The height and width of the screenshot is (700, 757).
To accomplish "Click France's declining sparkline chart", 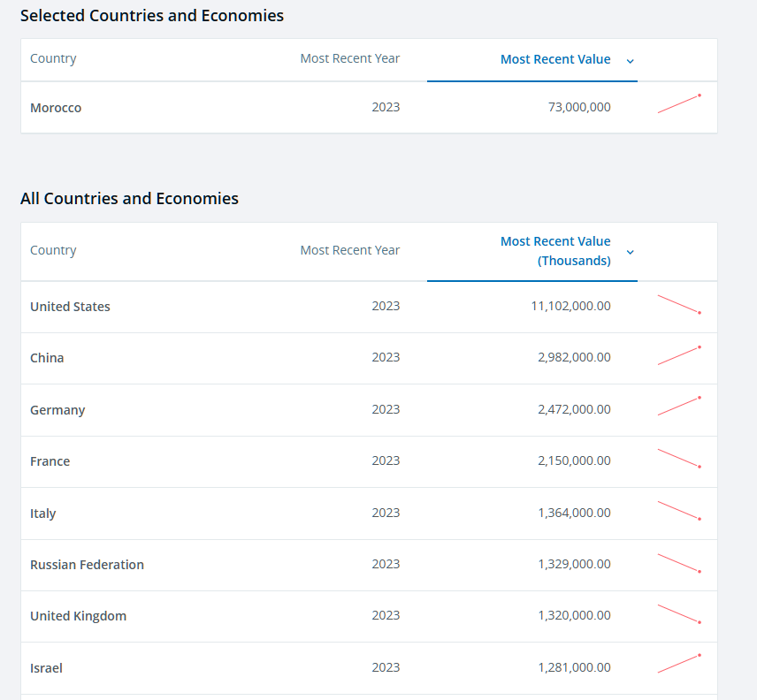I will click(x=678, y=458).
